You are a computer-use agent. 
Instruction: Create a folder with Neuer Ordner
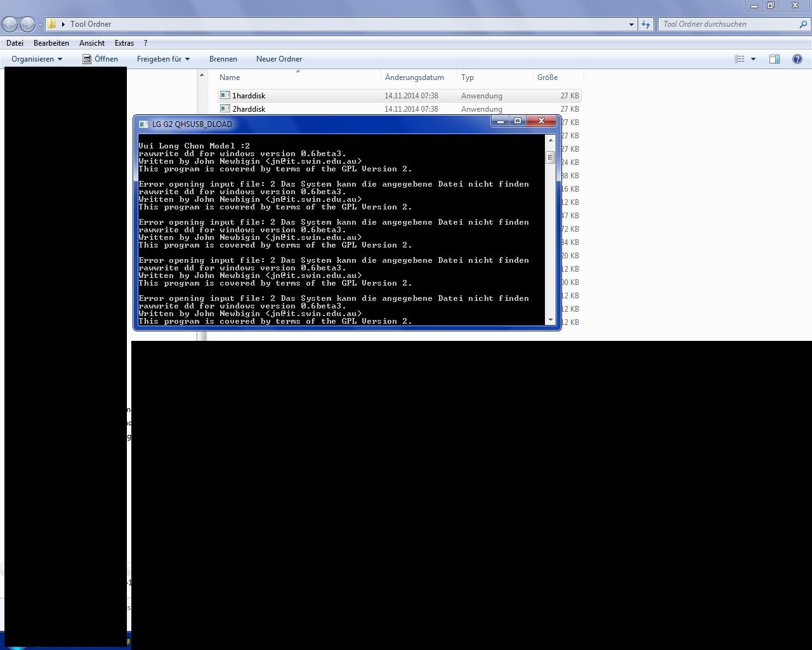tap(279, 59)
